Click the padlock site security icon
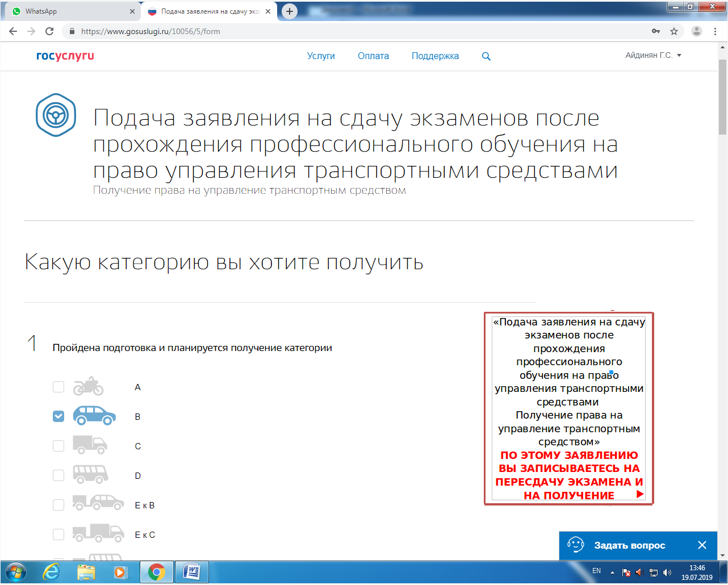 72,31
